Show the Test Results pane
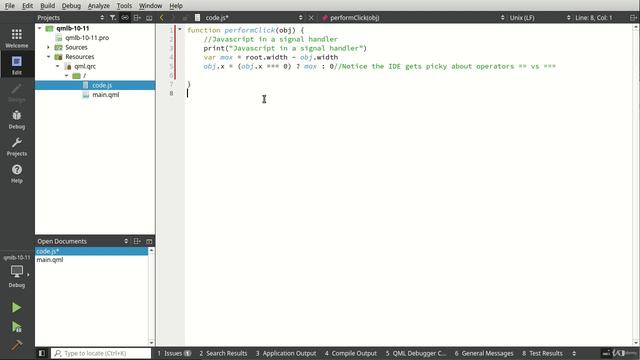Screen dimensions: 640x360 pyautogui.click(x=542, y=353)
